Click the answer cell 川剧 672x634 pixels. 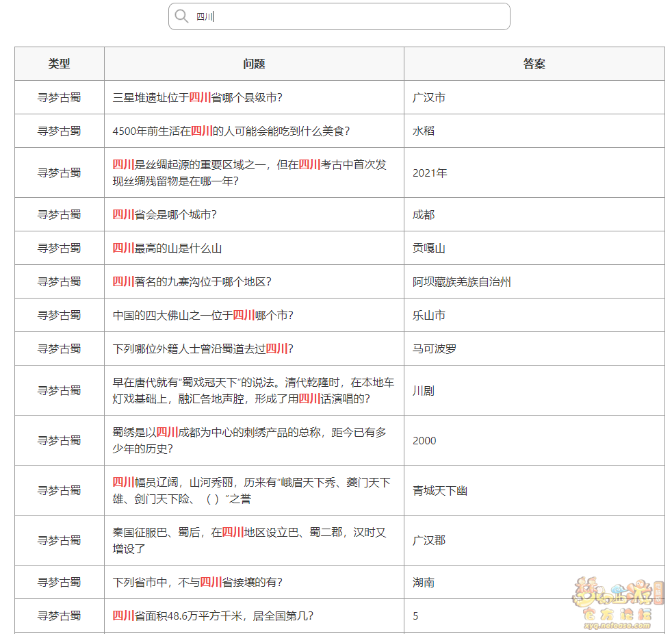point(424,390)
